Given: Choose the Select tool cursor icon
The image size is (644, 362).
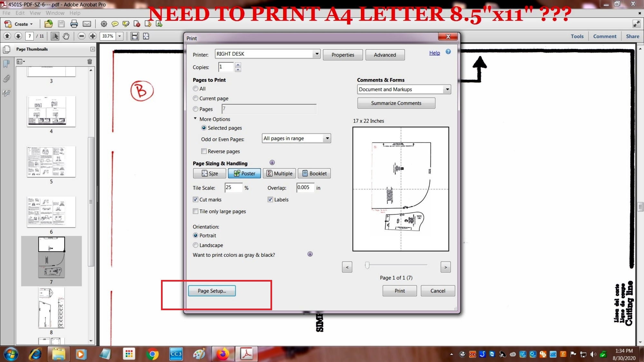Looking at the screenshot, I should click(x=55, y=36).
